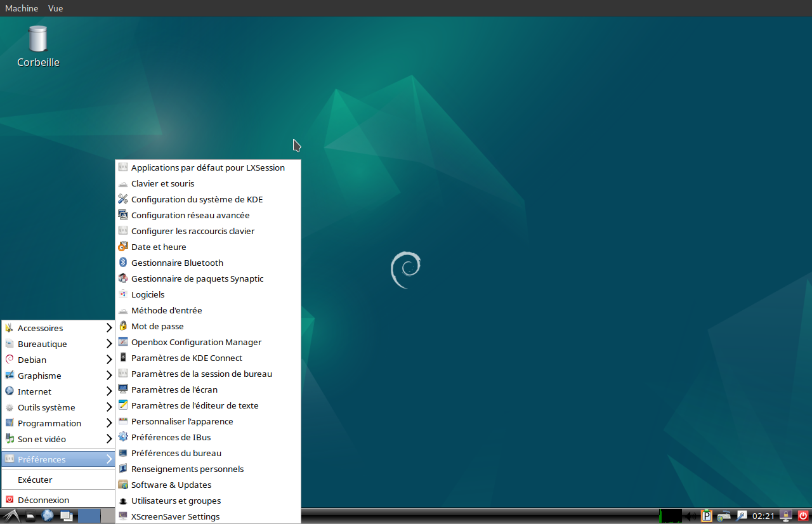Click the file manager icon in taskbar

click(x=30, y=516)
